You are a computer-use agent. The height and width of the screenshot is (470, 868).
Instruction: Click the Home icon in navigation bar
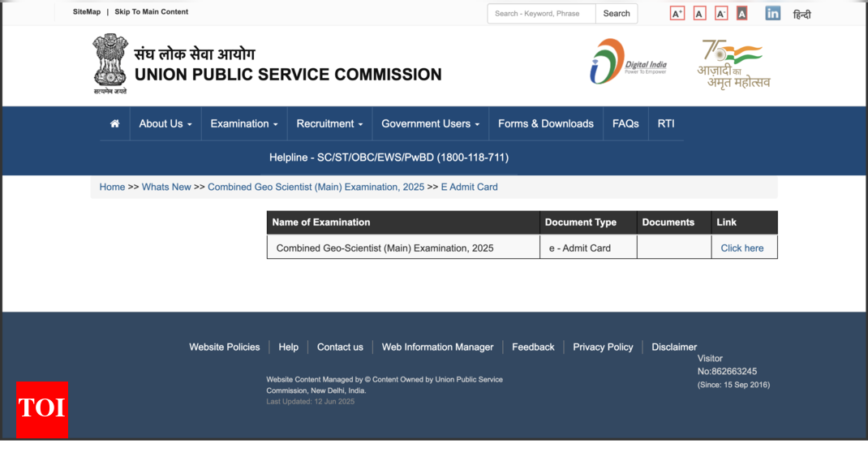[114, 124]
